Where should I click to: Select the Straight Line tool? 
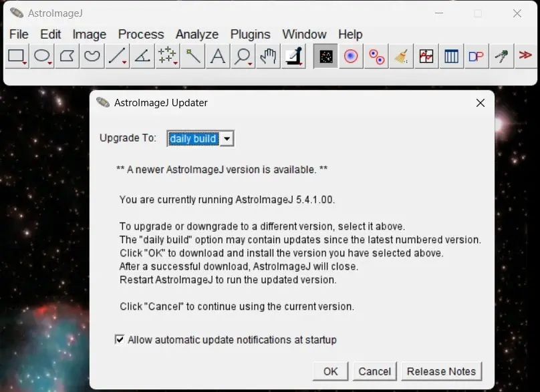click(118, 56)
